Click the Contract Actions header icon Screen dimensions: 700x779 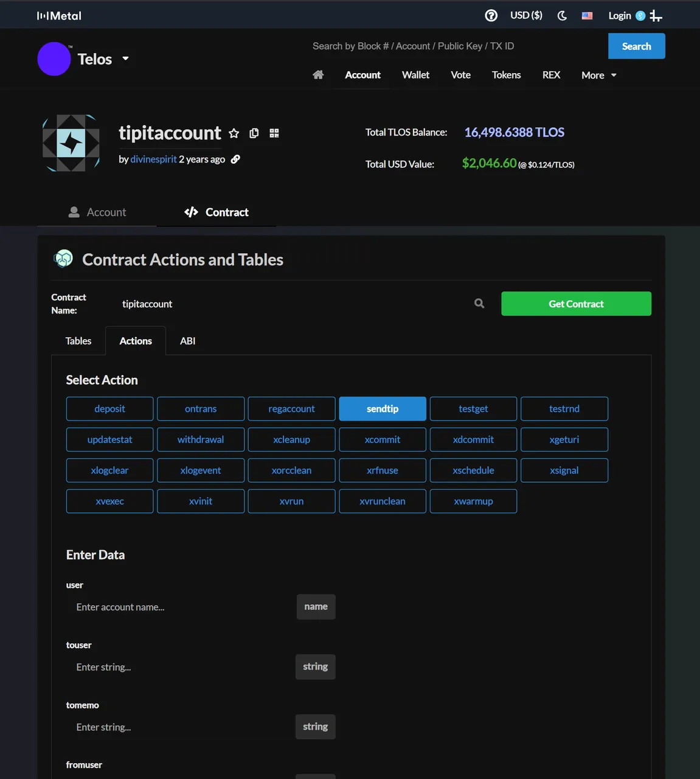tap(63, 259)
